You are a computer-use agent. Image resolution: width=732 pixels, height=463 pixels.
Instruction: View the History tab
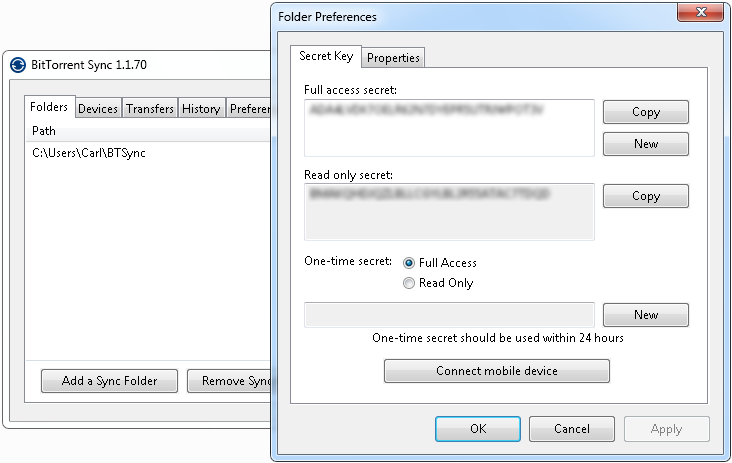tap(201, 109)
